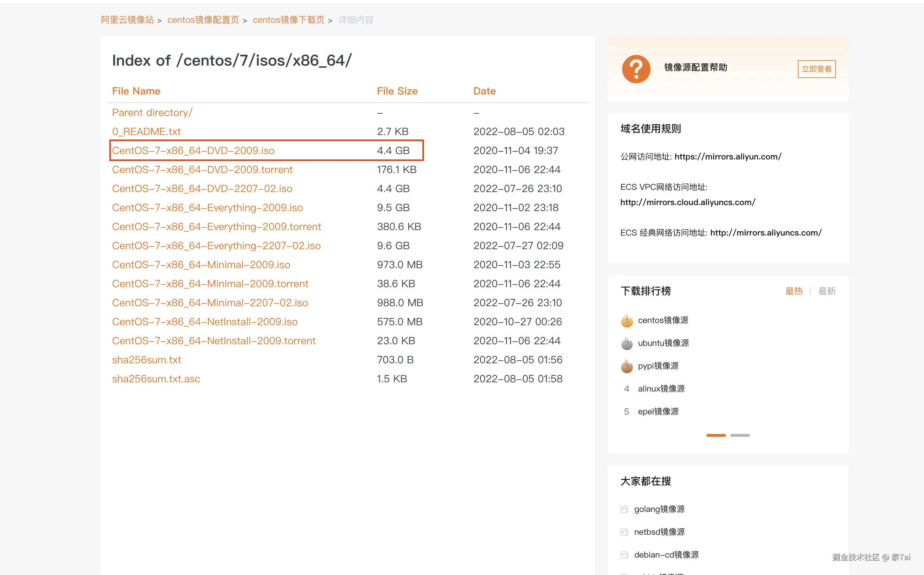Open Parent directory/ link
924x575 pixels.
click(x=152, y=113)
